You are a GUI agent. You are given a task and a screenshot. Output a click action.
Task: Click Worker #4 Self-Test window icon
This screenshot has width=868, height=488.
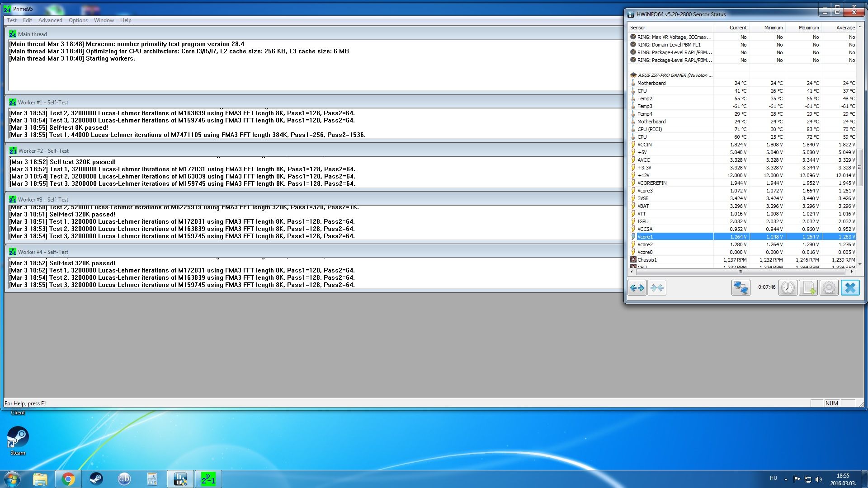[x=13, y=252]
